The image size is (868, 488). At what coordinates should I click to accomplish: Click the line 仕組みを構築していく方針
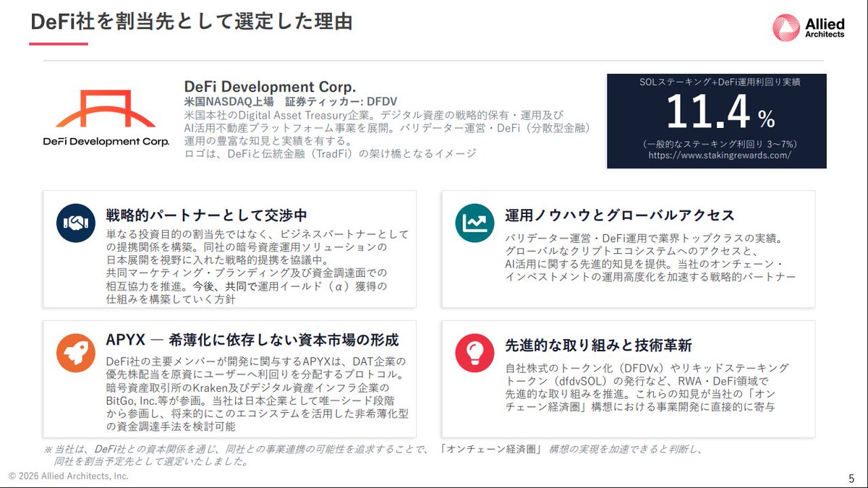(170, 299)
